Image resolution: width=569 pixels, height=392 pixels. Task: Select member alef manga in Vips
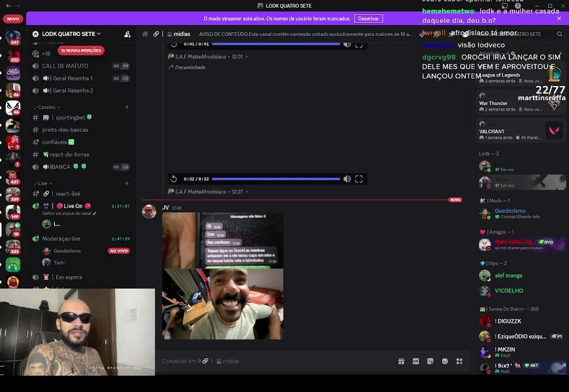point(521,275)
